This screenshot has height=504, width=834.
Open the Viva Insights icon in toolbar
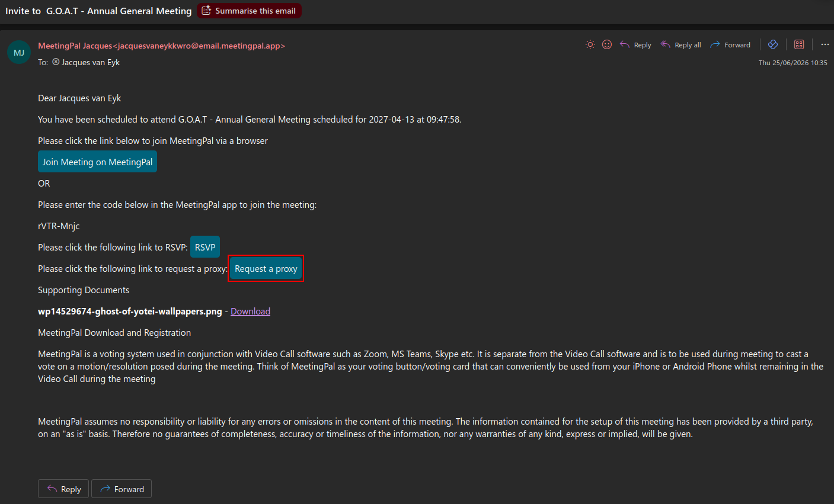(x=773, y=44)
